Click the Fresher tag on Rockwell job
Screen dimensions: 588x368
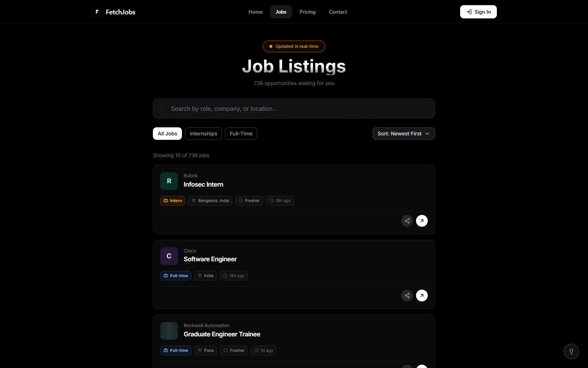234,350
